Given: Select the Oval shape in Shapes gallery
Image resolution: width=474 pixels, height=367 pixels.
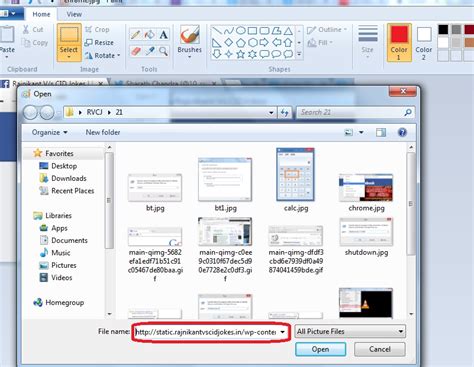Looking at the screenshot, I should point(241,31).
